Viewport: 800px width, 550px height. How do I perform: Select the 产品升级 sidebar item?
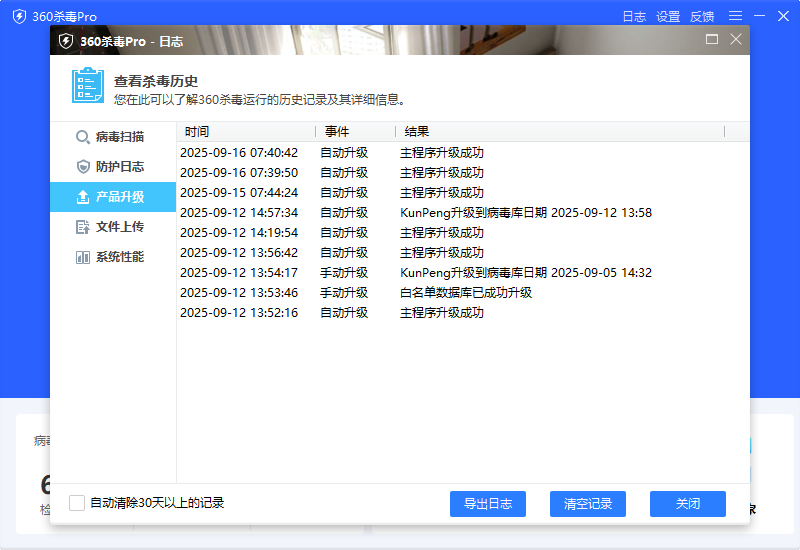tap(112, 197)
